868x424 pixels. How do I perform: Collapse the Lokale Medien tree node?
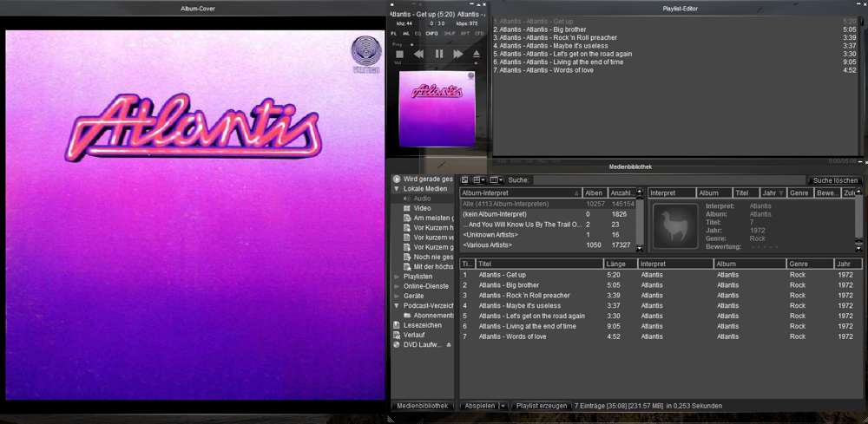[x=397, y=188]
